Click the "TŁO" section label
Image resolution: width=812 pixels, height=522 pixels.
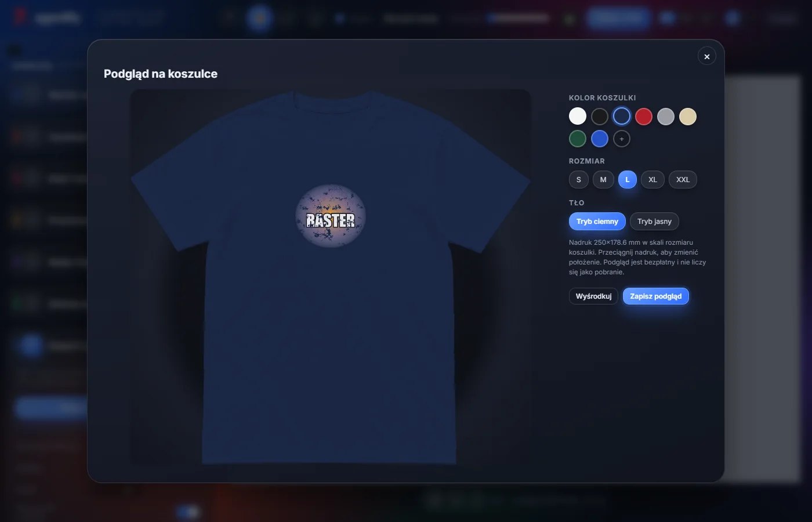tap(577, 203)
